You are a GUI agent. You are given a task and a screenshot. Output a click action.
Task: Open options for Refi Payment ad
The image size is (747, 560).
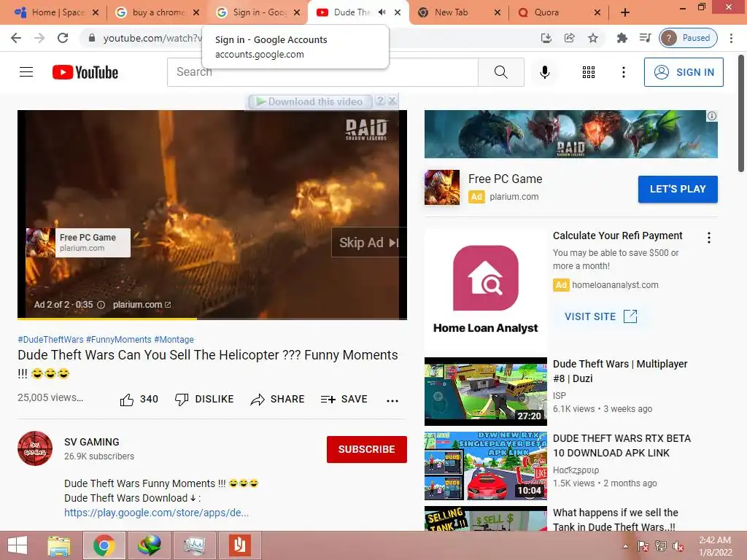(709, 238)
